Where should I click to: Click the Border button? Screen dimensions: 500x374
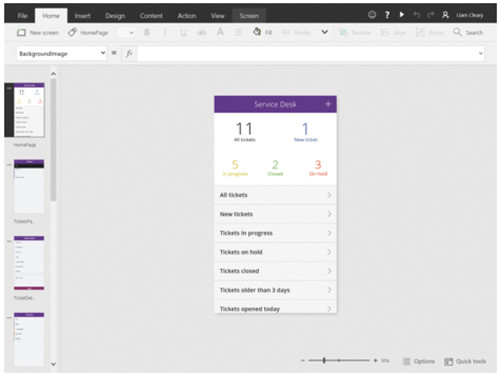click(x=296, y=32)
